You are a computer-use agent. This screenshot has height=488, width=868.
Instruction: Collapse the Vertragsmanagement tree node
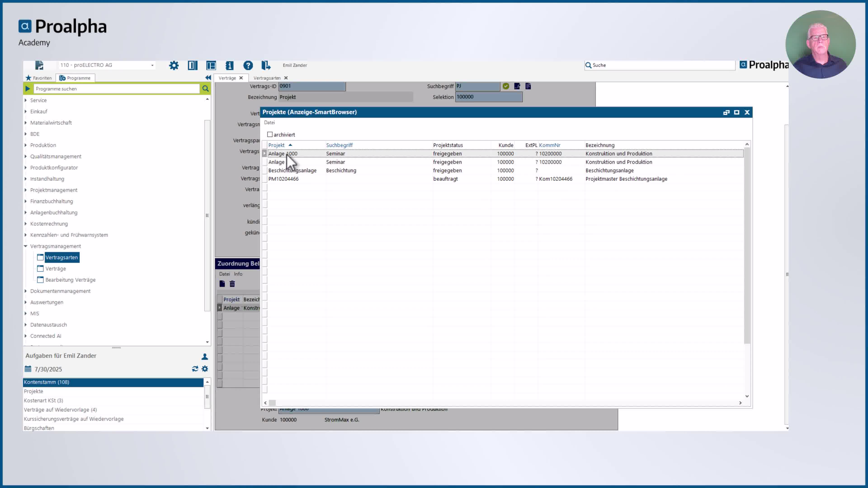pos(26,246)
